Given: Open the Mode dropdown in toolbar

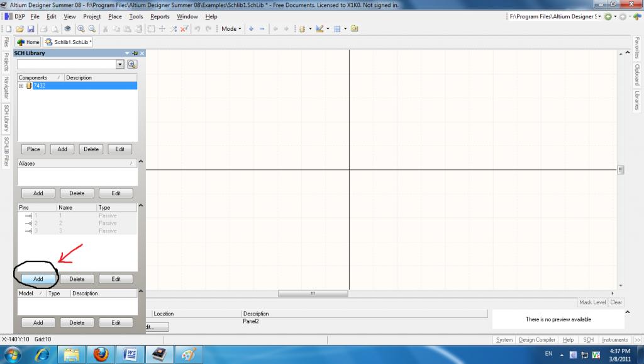Looking at the screenshot, I should [x=231, y=29].
